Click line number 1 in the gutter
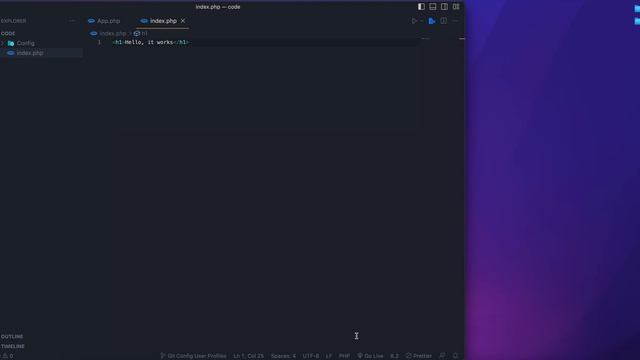640x360 pixels. coord(99,42)
